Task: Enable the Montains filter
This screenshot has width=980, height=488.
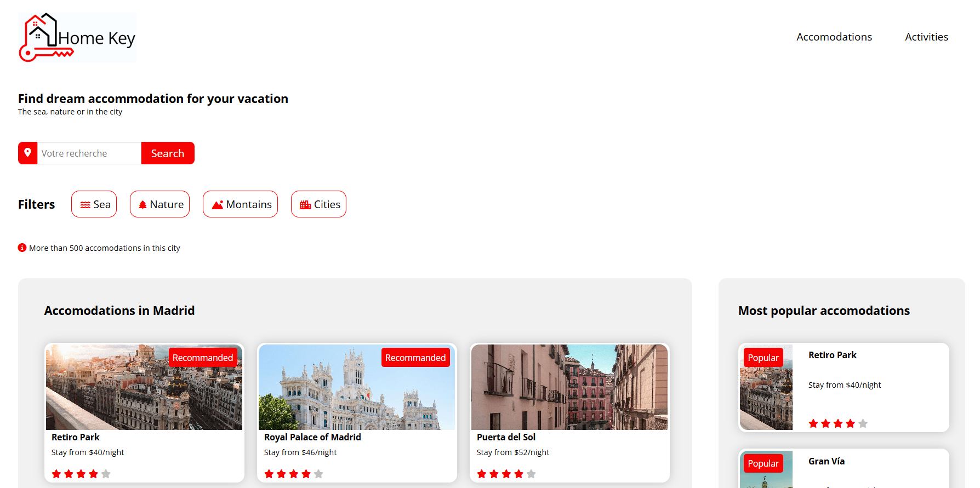Action: pos(240,204)
